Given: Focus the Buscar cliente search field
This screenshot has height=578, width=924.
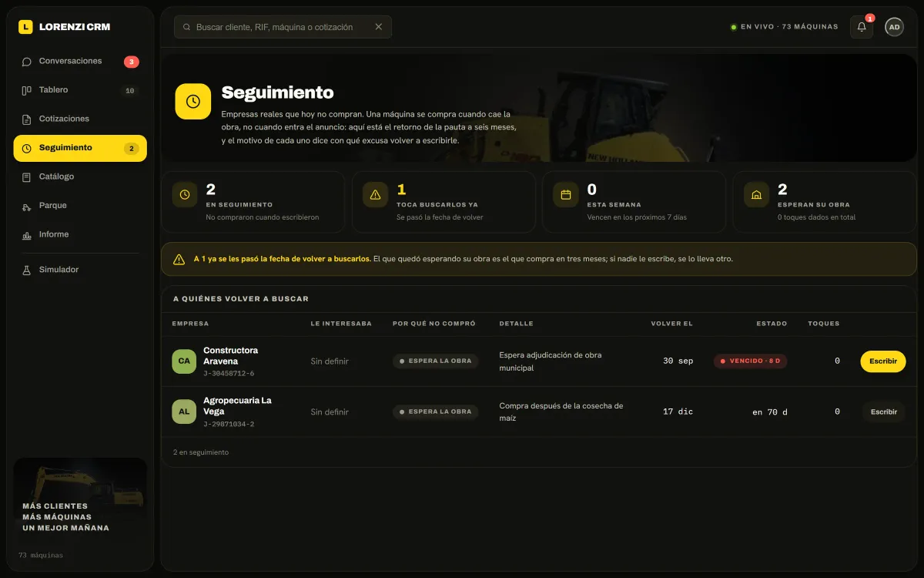Looking at the screenshot, I should (x=283, y=27).
